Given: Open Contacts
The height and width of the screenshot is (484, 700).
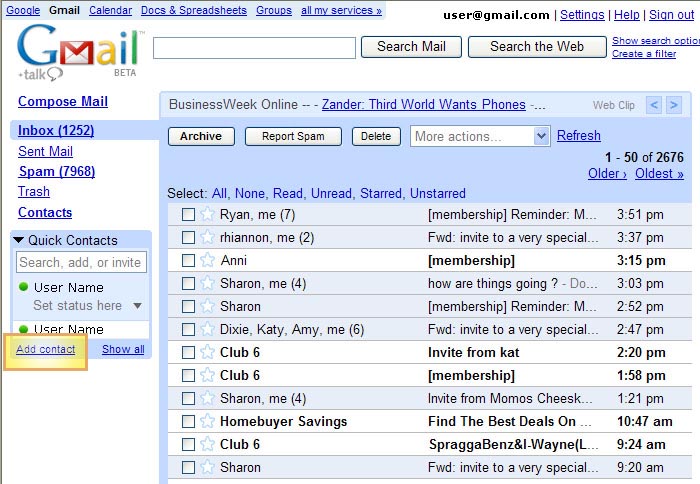Looking at the screenshot, I should [45, 213].
